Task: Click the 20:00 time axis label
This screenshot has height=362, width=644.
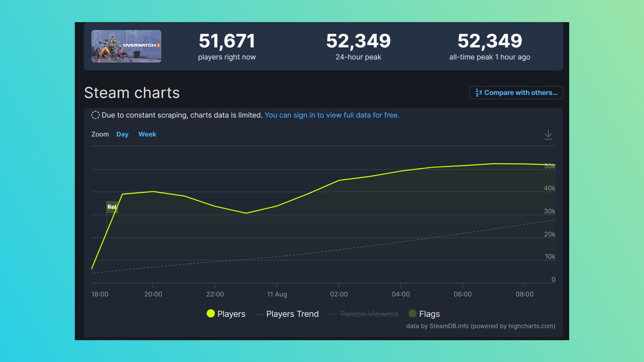Action: tap(153, 294)
